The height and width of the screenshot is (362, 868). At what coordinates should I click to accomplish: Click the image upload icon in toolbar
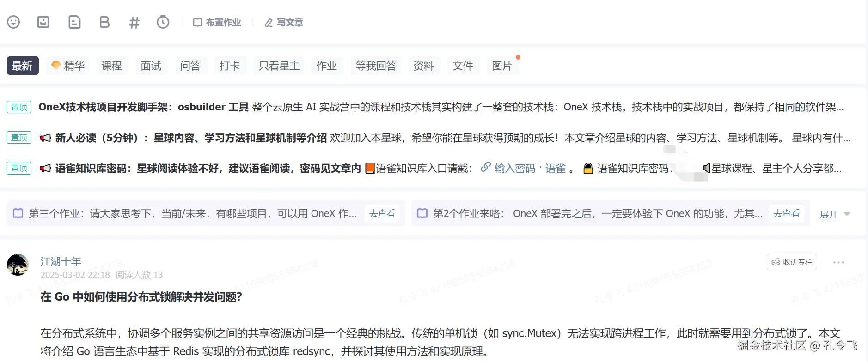point(43,22)
